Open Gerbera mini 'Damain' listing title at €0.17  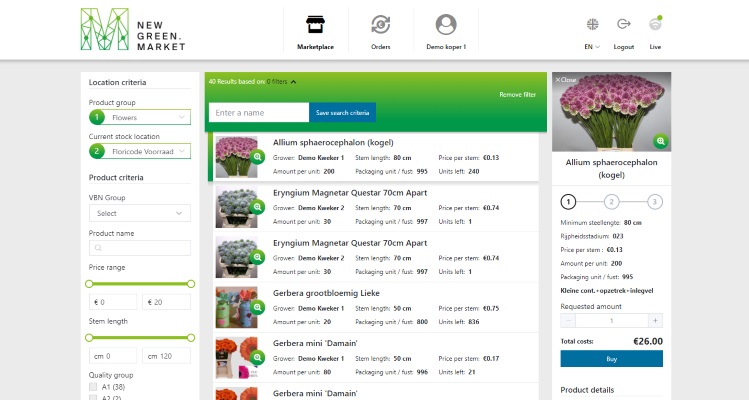point(315,343)
